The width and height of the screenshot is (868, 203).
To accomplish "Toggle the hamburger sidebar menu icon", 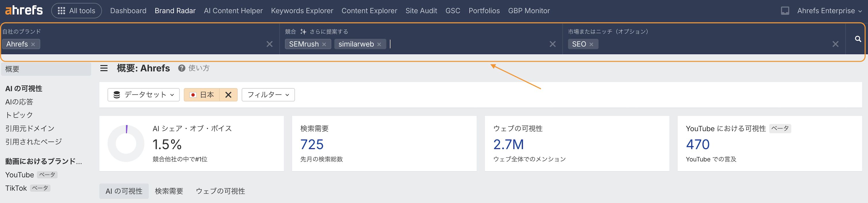I will coord(104,68).
